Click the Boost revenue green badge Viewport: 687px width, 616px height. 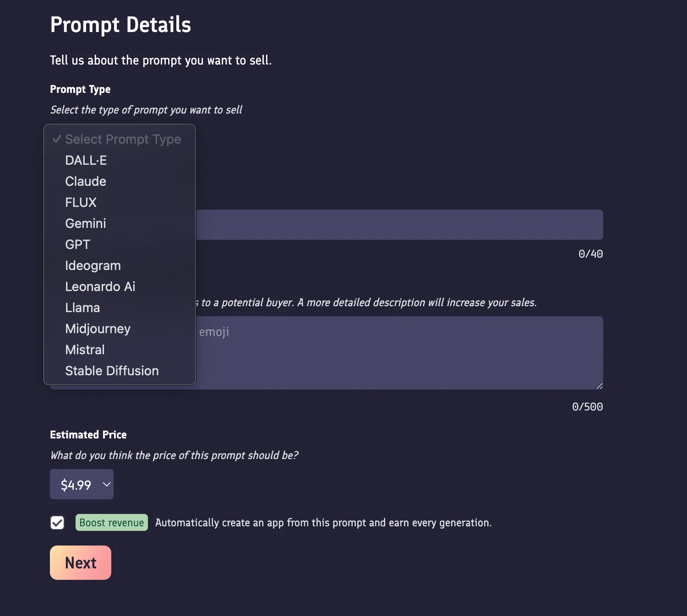coord(112,523)
